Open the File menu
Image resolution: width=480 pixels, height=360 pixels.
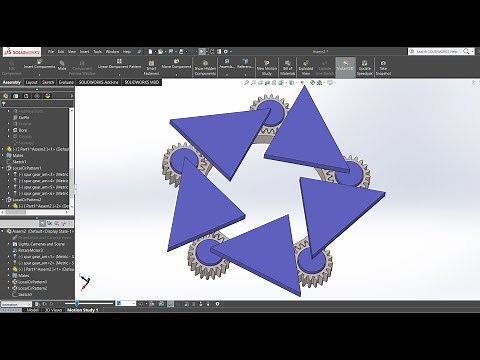(x=51, y=52)
